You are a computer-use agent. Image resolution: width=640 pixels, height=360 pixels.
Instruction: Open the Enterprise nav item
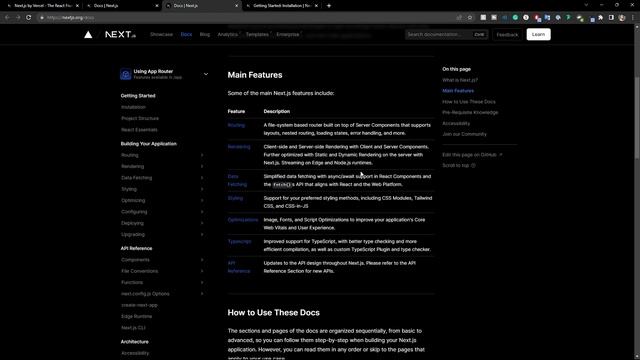coord(288,35)
